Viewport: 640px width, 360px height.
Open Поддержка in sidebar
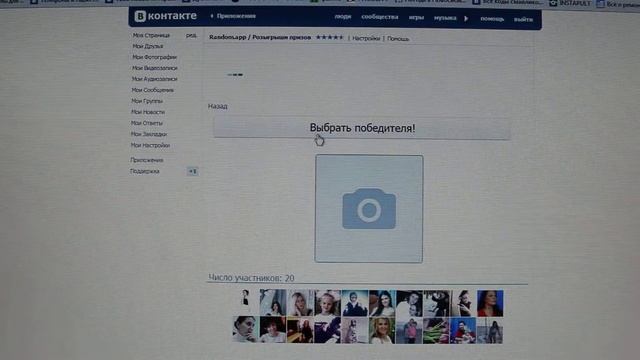tap(145, 171)
